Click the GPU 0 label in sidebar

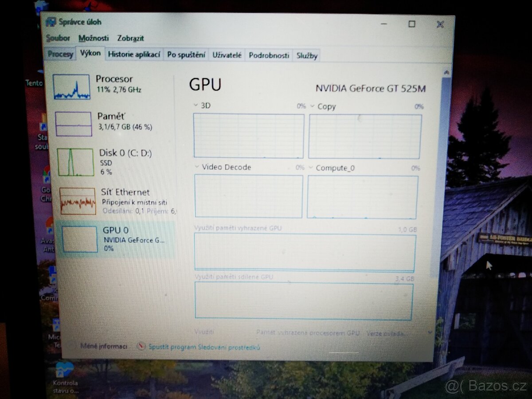(116, 230)
